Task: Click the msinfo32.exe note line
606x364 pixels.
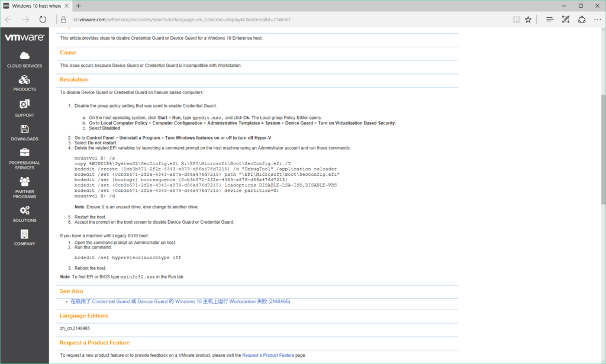Action: (x=122, y=277)
